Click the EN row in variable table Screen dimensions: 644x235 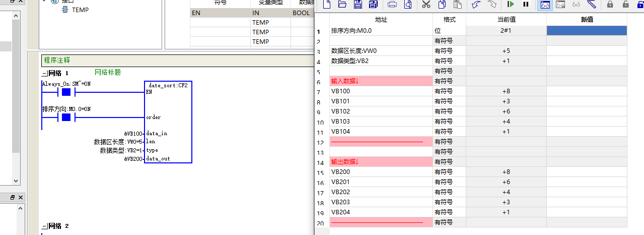(252, 13)
